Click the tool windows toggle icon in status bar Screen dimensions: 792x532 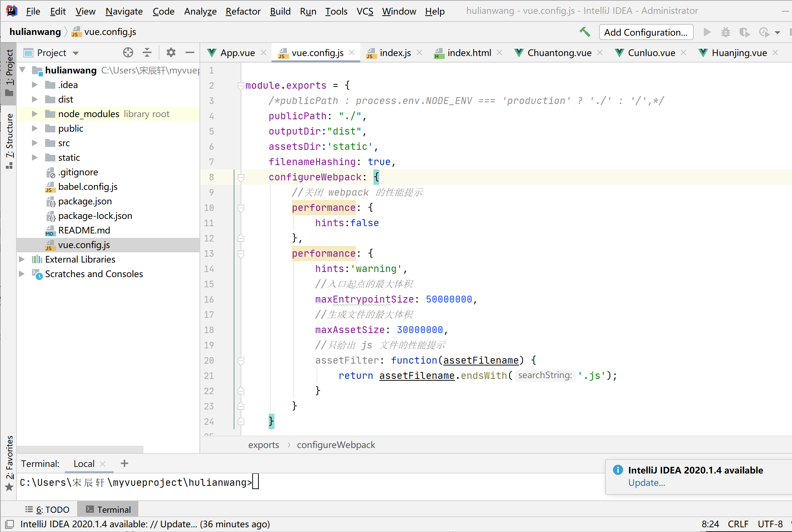click(9, 524)
